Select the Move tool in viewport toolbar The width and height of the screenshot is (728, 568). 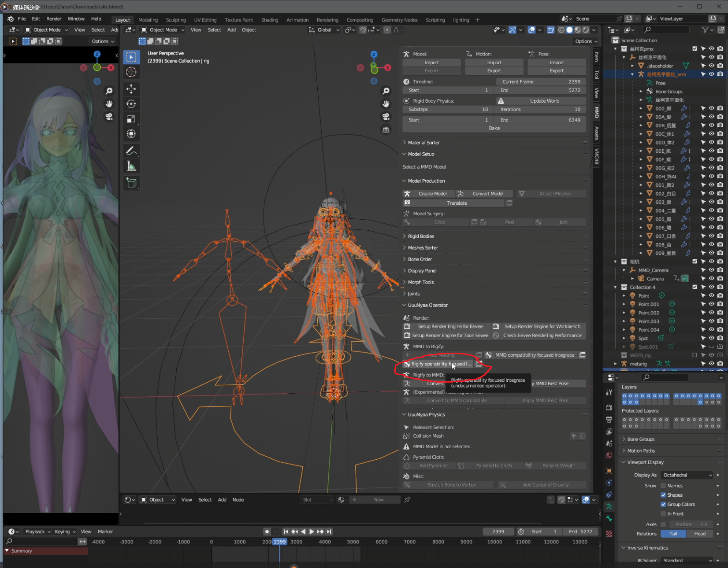[x=131, y=89]
